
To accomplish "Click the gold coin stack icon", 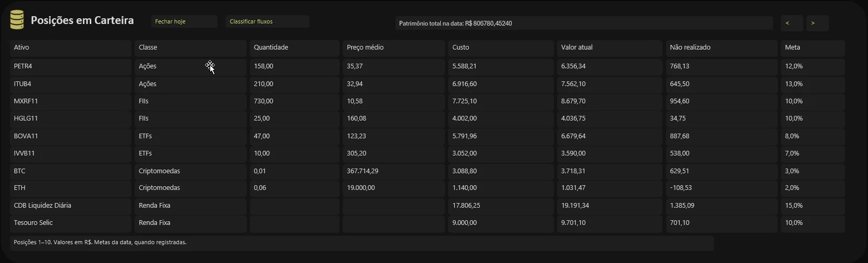I will pos(17,20).
